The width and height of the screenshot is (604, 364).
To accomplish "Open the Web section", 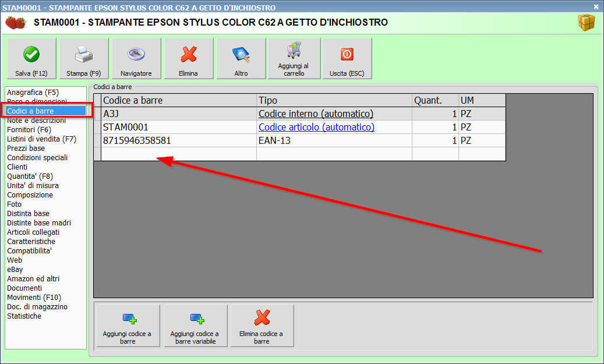I will 15,260.
